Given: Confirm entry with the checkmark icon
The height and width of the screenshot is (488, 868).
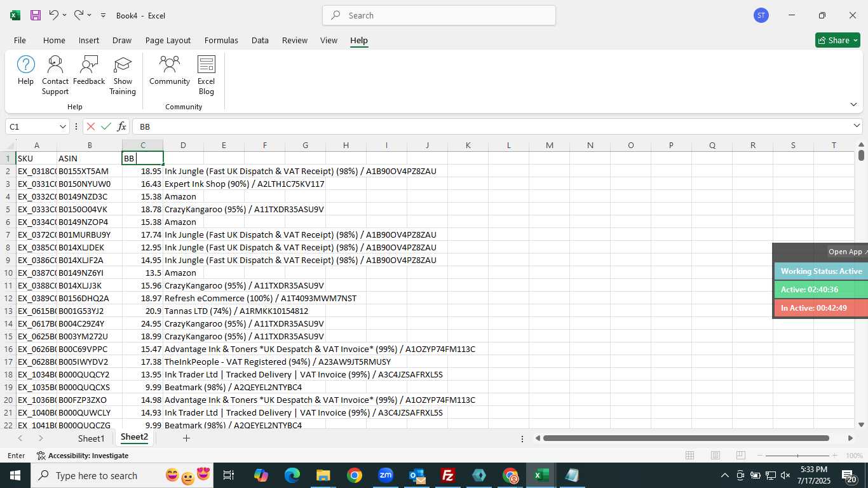Looking at the screenshot, I should pos(106,126).
